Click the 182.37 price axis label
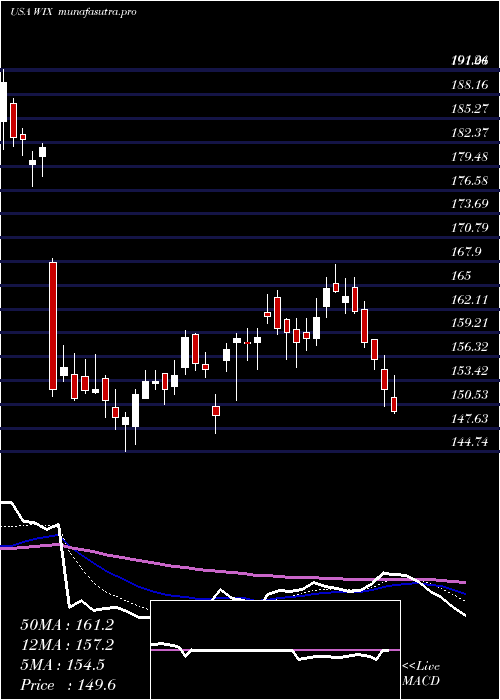The width and height of the screenshot is (500, 700). (x=470, y=133)
